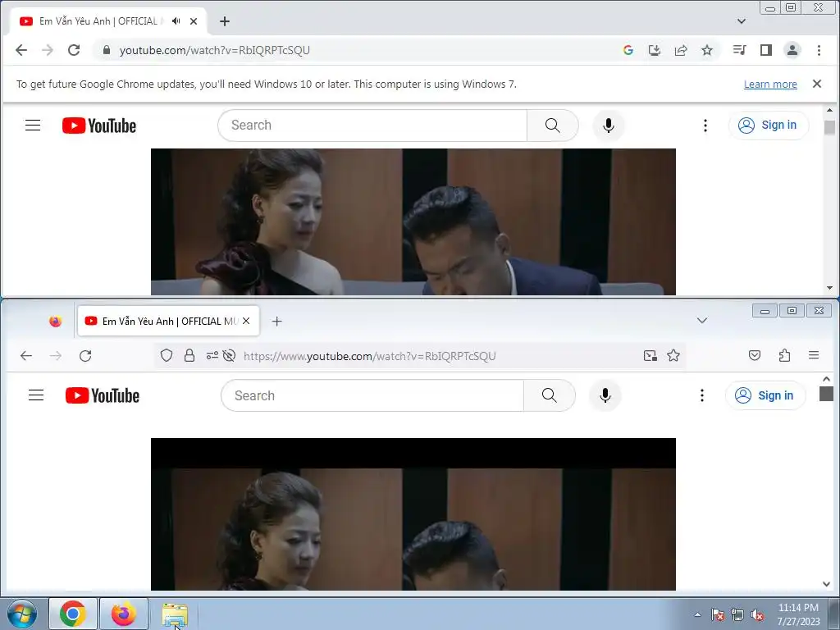
Task: Open Firefox tracking protection shield
Action: coord(166,355)
